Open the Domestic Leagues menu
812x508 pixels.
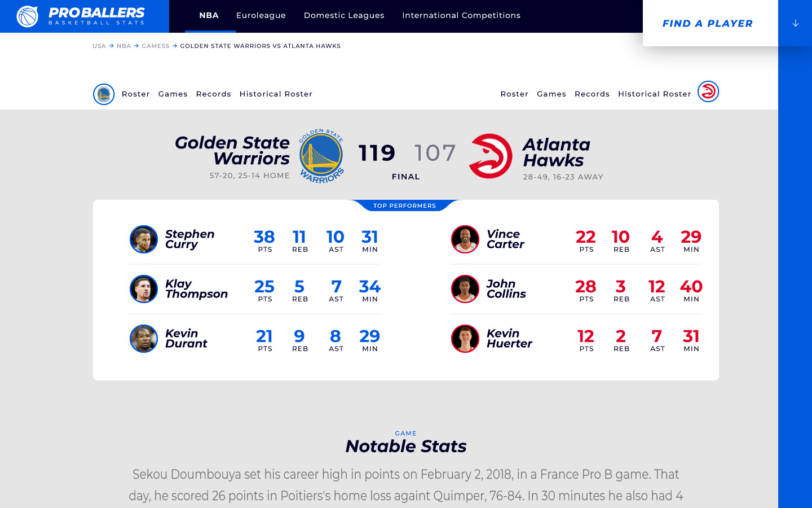pyautogui.click(x=344, y=15)
